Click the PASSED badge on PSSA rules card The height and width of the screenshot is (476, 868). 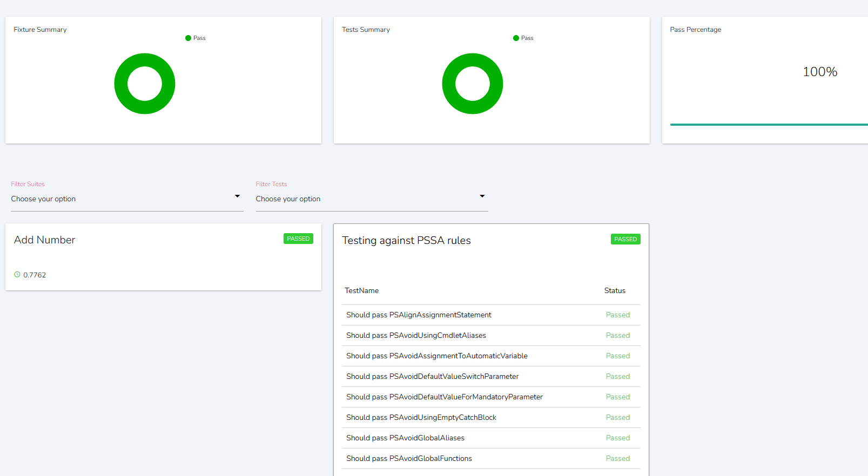(x=625, y=239)
